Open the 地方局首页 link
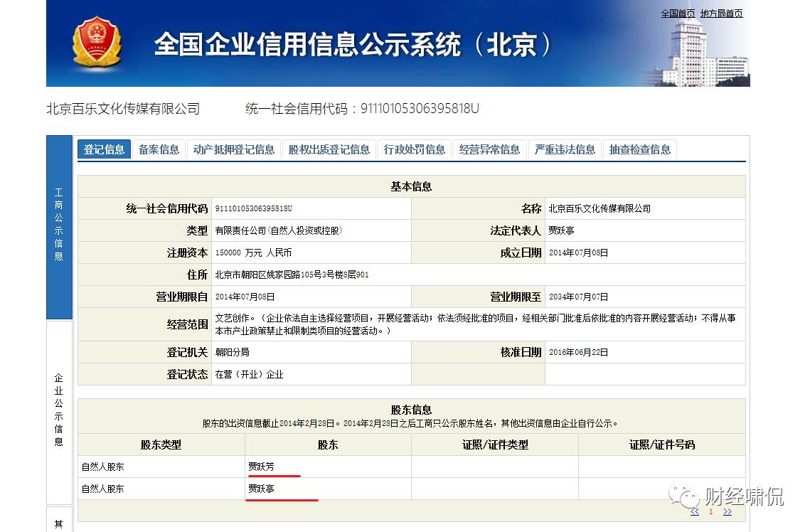810x532 pixels. (x=721, y=14)
